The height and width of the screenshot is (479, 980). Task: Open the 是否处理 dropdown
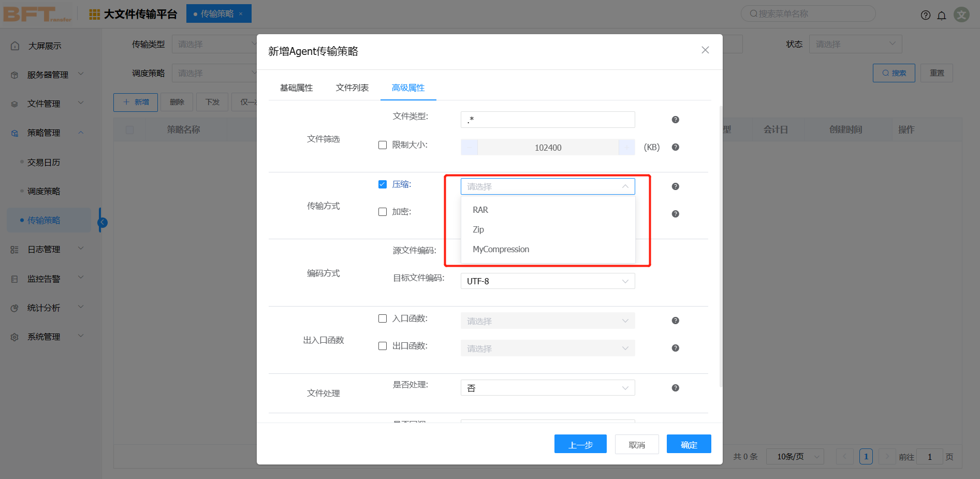click(x=548, y=388)
